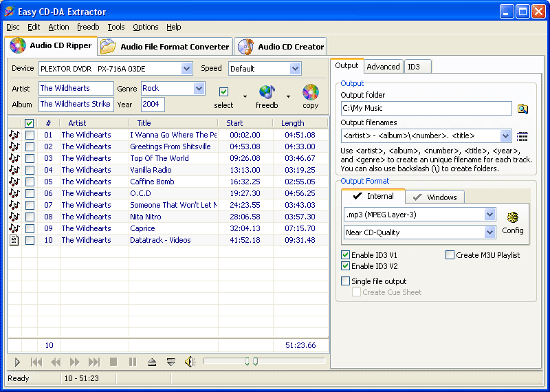Expand the freedb button arrow menu
Screen dimensions: 550x392
tap(288, 96)
